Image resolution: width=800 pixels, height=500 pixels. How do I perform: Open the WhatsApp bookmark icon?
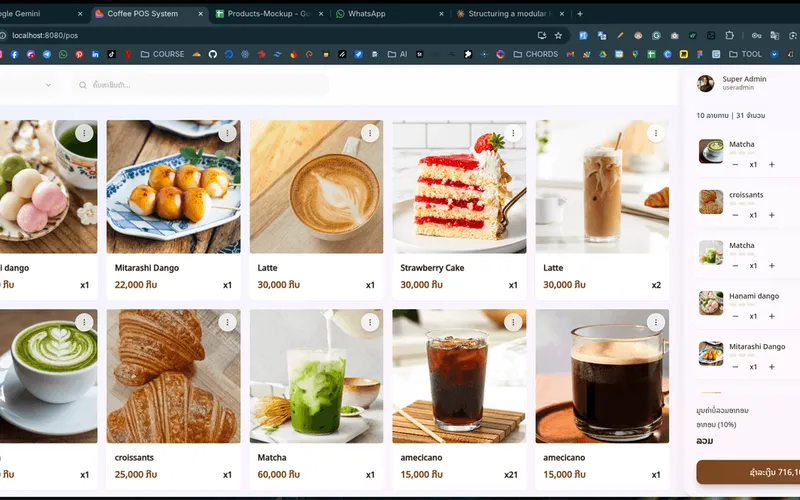(63, 54)
